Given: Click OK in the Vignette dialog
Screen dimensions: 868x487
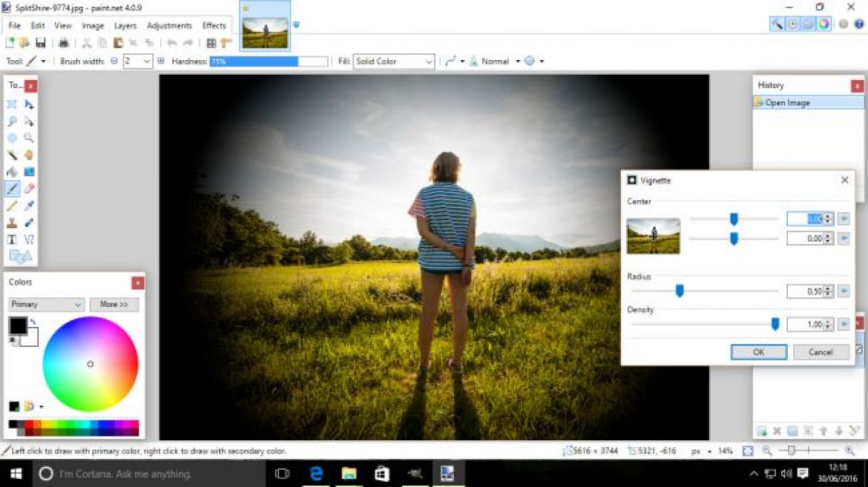Looking at the screenshot, I should pyautogui.click(x=758, y=352).
